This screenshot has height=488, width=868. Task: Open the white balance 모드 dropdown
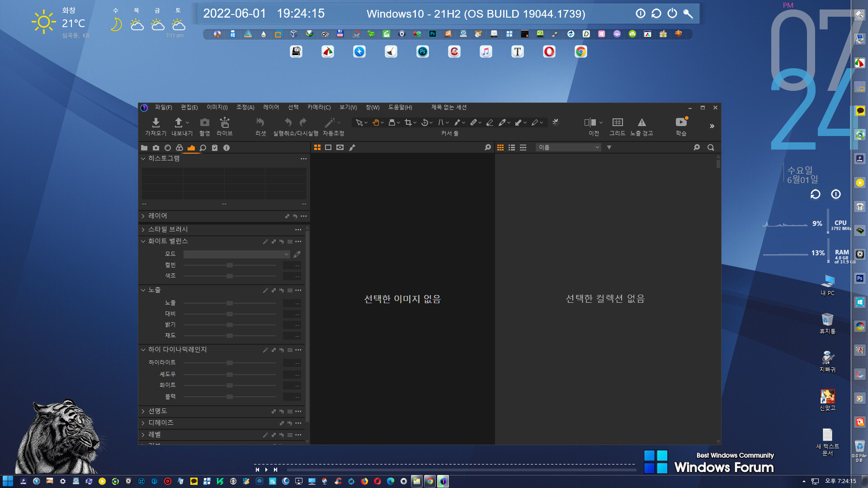(236, 254)
